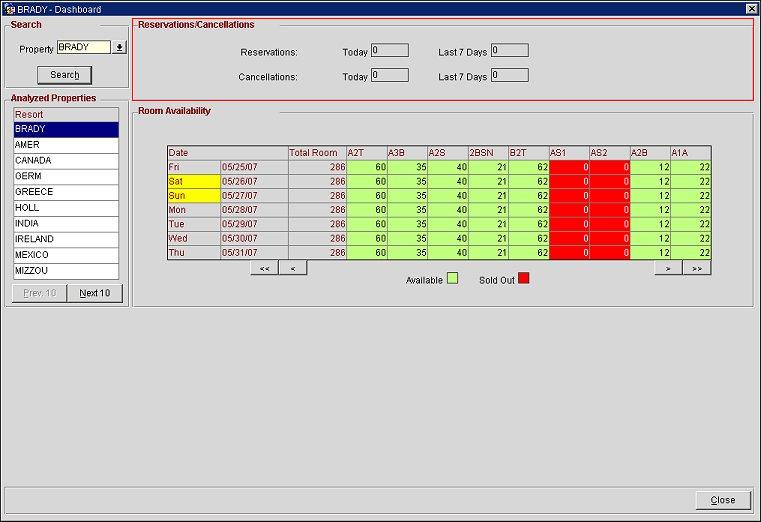Click Cancellations Last 7 Days field
This screenshot has height=522, width=761.
coord(509,75)
